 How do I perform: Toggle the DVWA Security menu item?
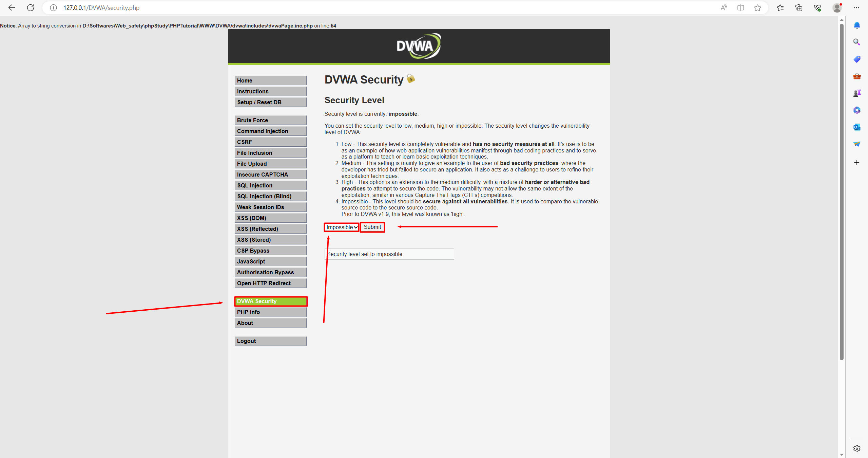270,301
